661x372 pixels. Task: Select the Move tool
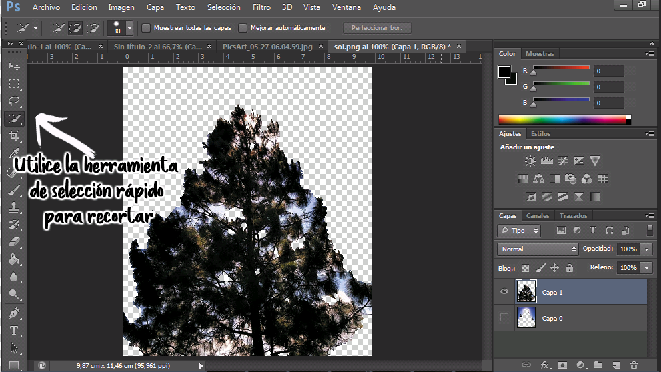point(14,66)
